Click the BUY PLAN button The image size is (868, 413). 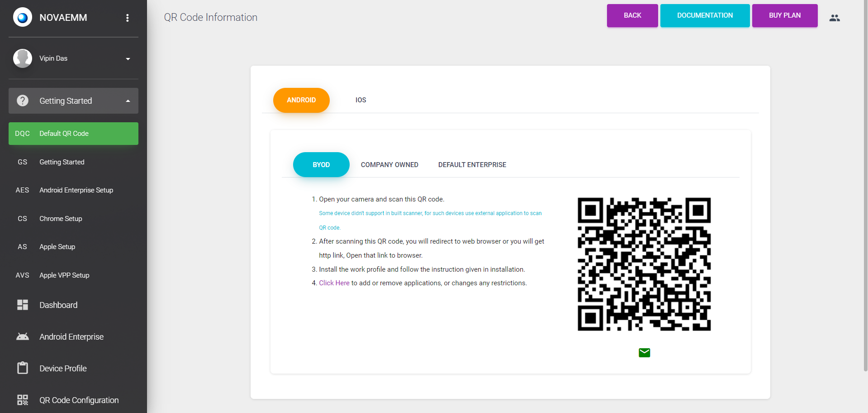(785, 15)
